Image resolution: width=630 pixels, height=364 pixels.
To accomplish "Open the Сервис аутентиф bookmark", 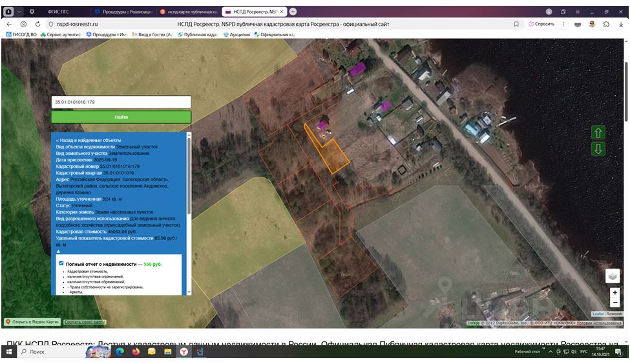I will (60, 34).
